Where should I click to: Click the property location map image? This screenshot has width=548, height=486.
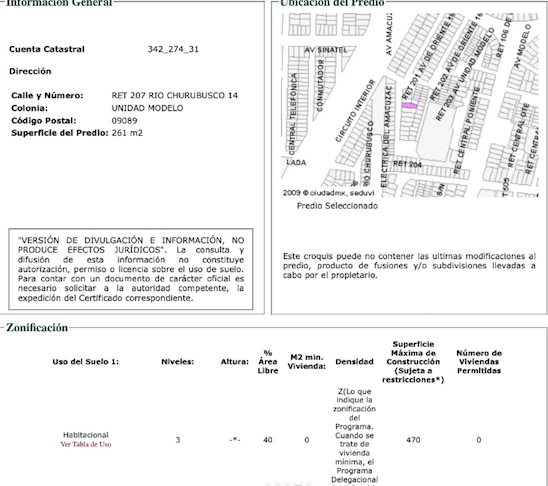[x=410, y=105]
